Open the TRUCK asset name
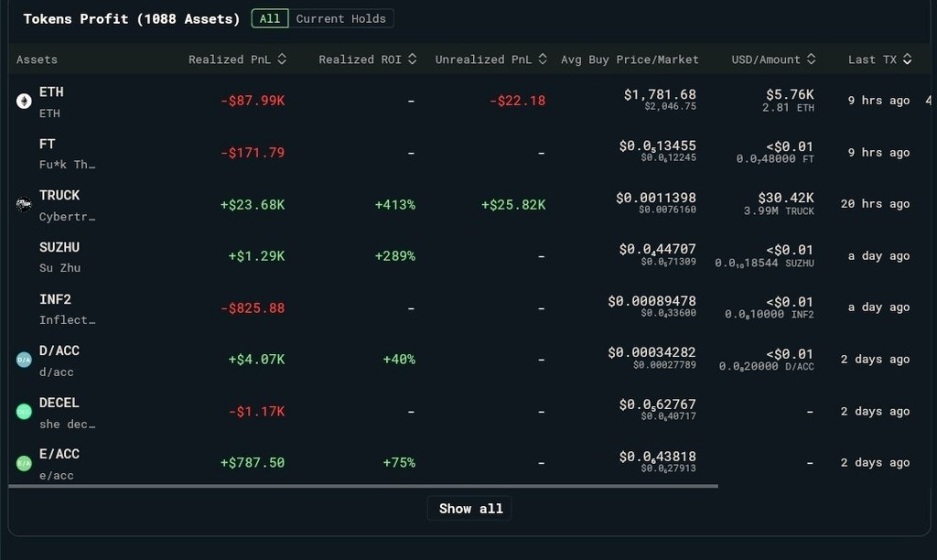937x560 pixels. (59, 196)
